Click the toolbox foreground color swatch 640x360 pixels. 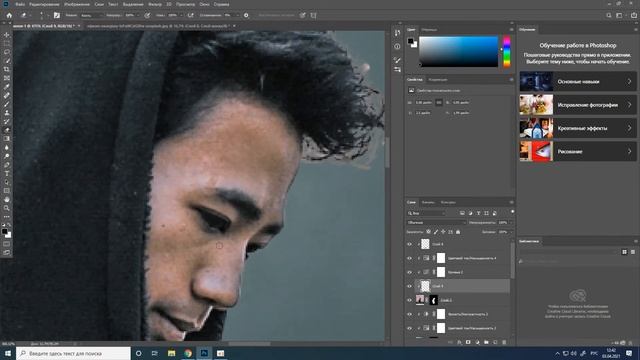pos(4,231)
